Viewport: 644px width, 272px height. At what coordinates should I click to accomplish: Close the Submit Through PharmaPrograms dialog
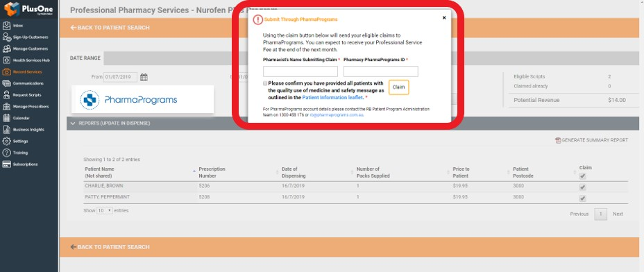tap(444, 17)
